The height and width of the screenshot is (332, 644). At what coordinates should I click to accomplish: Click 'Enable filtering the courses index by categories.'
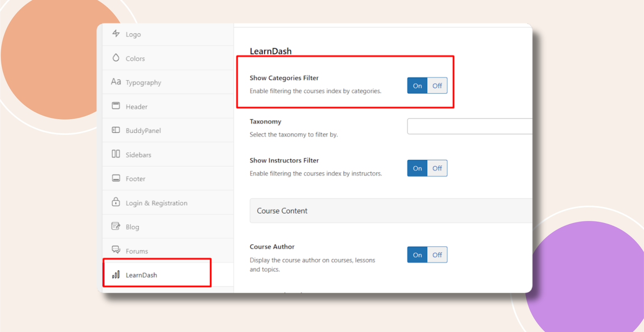[x=316, y=91]
